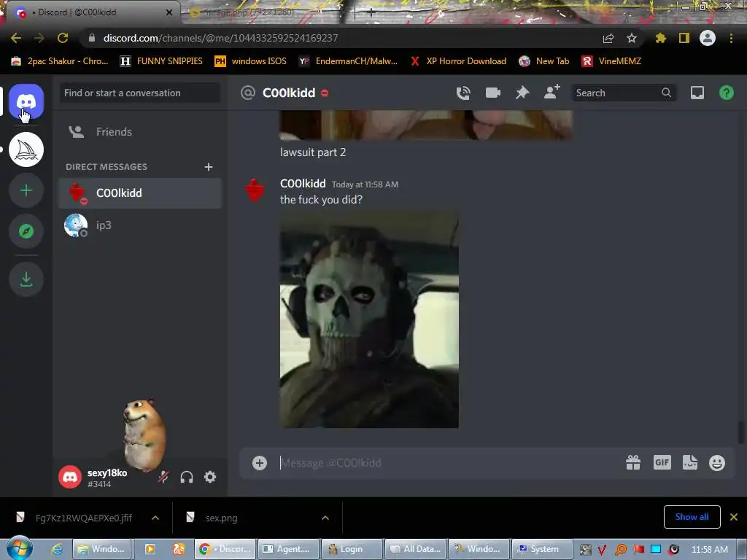Open the emoji picker
Screen dimensions: 747x560
tap(717, 463)
